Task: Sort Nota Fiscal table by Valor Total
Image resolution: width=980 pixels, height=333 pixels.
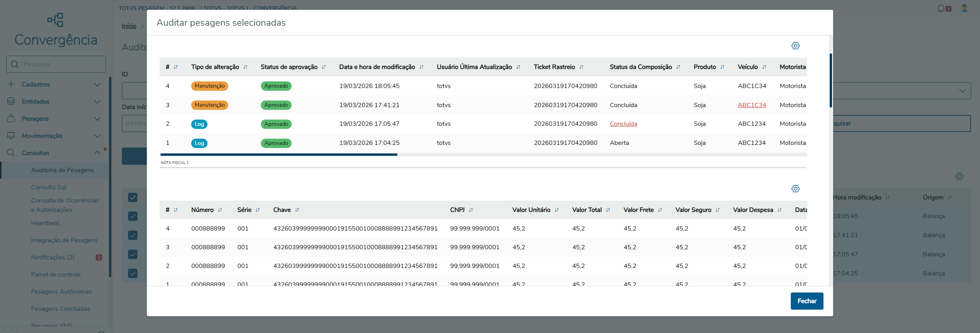Action: (608, 210)
